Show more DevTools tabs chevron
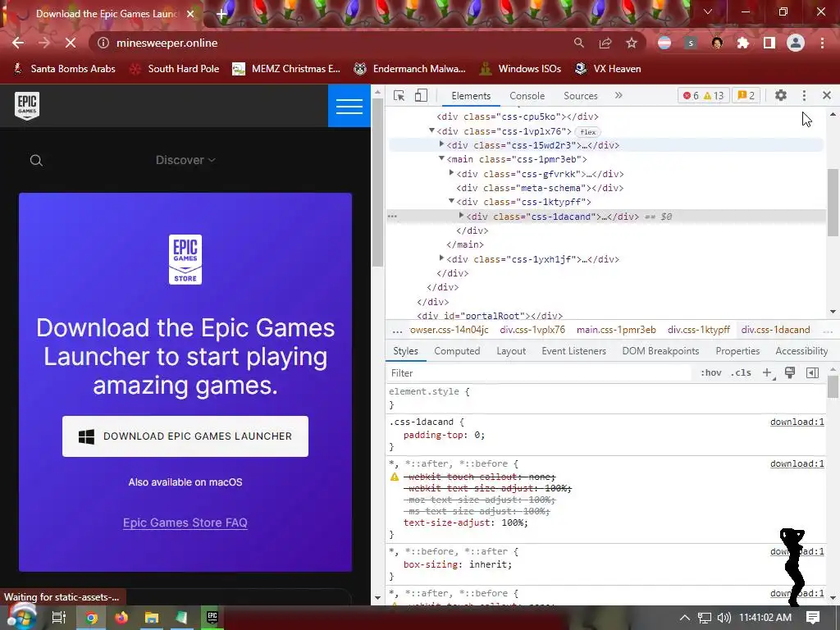Screen dimensions: 840x630 coord(619,95)
